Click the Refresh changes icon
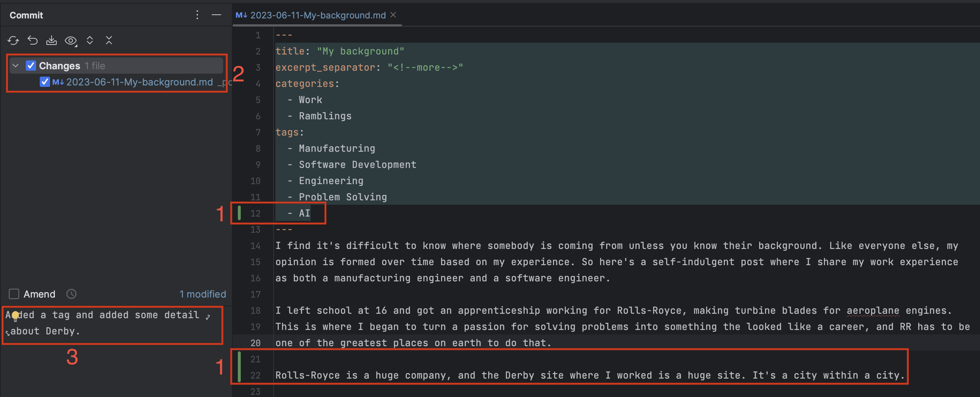This screenshot has height=397, width=980. [x=13, y=41]
